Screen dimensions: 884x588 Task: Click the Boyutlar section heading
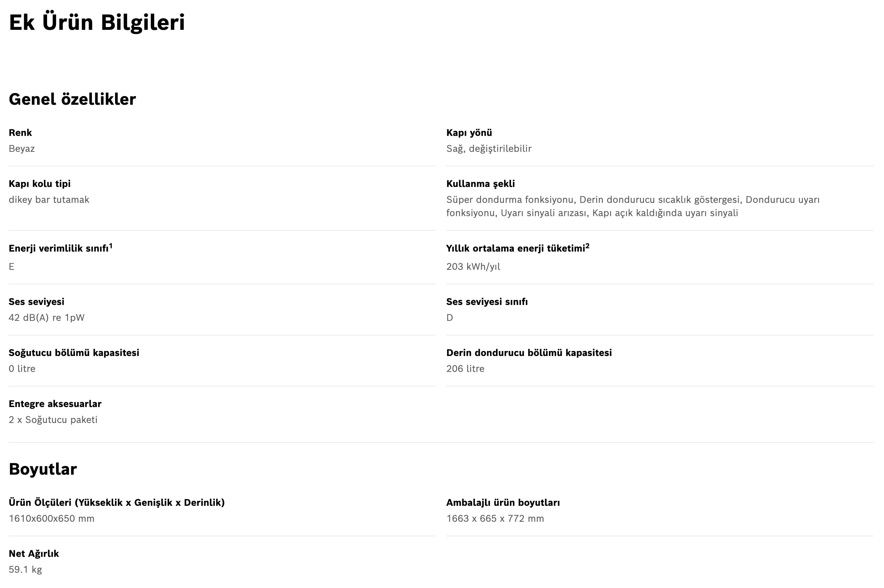(43, 469)
